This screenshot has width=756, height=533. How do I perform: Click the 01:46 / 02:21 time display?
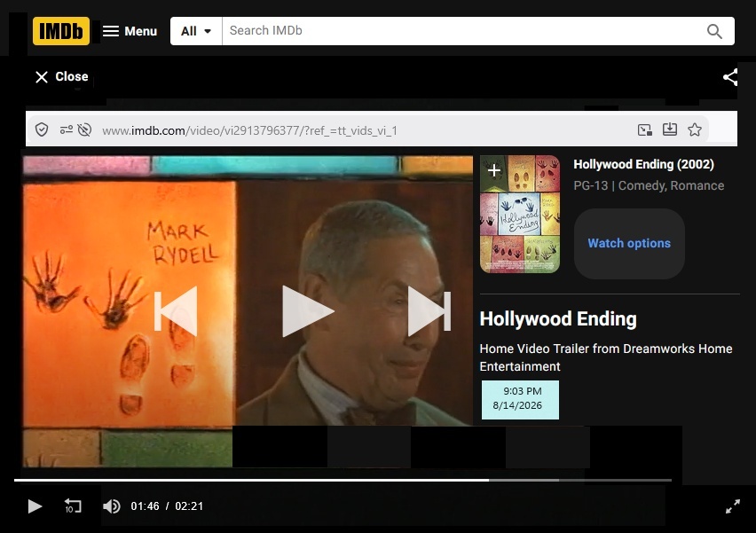point(167,506)
